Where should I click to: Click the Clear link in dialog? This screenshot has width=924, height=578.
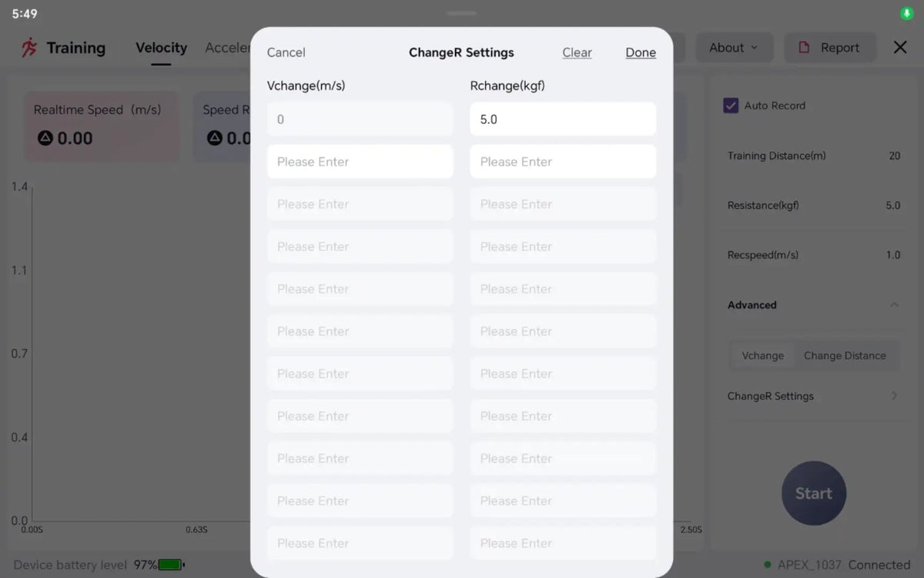pos(577,52)
